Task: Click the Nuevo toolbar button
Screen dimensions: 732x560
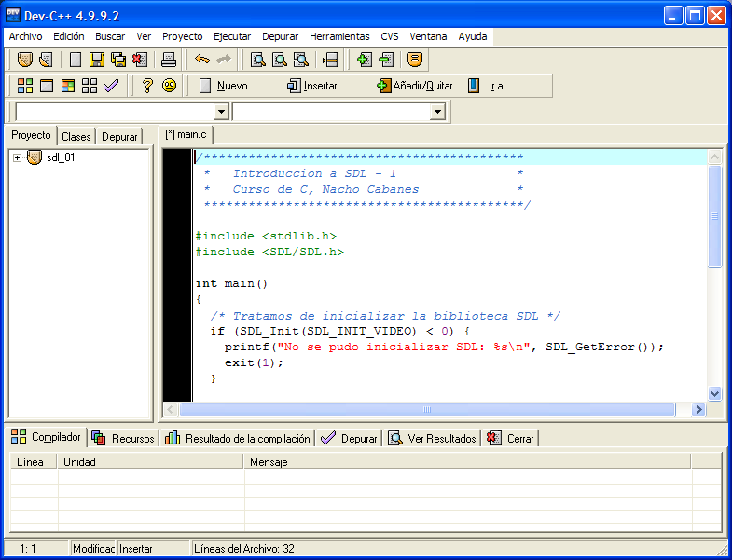Action: point(228,86)
